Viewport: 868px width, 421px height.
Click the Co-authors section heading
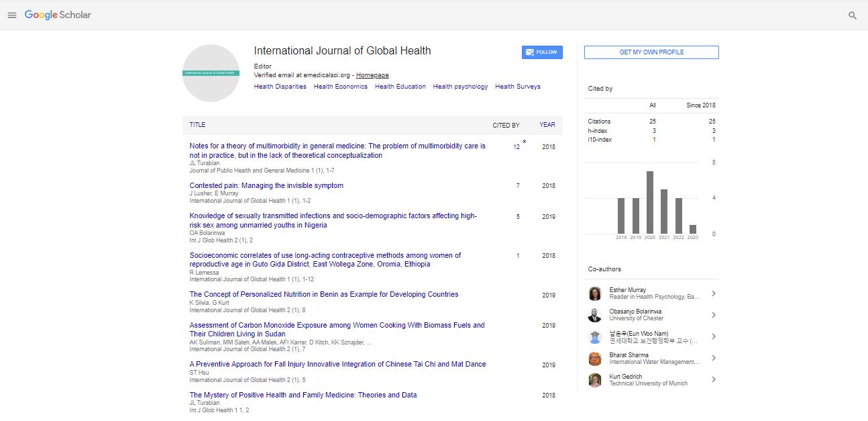604,269
